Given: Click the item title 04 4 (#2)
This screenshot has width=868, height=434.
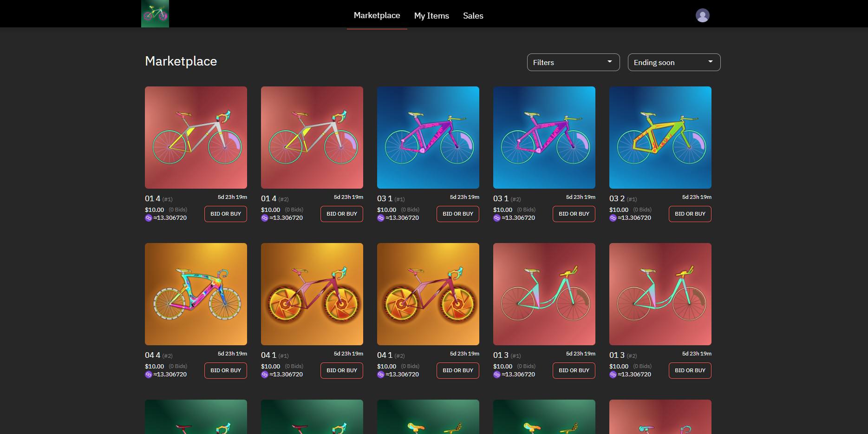Looking at the screenshot, I should pyautogui.click(x=159, y=355).
